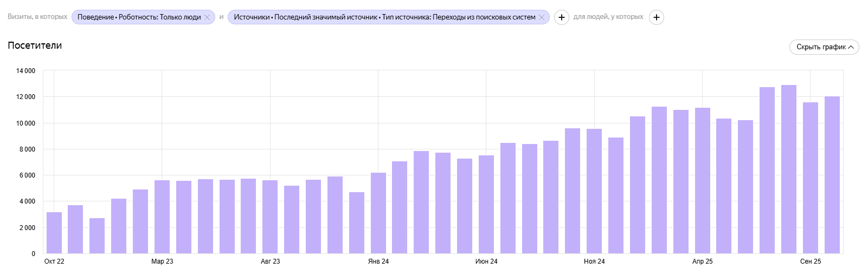Image resolution: width=868 pixels, height=275 pixels.
Task: Add a condition for людей, у которых
Action: tap(656, 17)
